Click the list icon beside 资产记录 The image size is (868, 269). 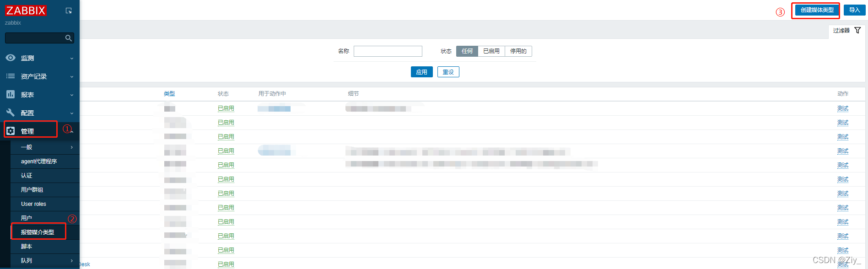click(x=11, y=76)
